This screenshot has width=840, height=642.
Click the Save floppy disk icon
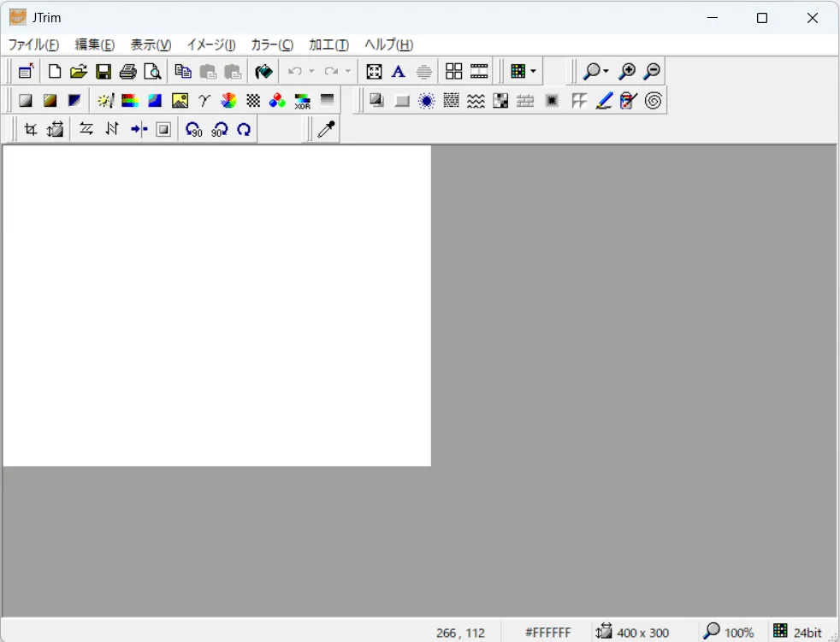point(104,72)
